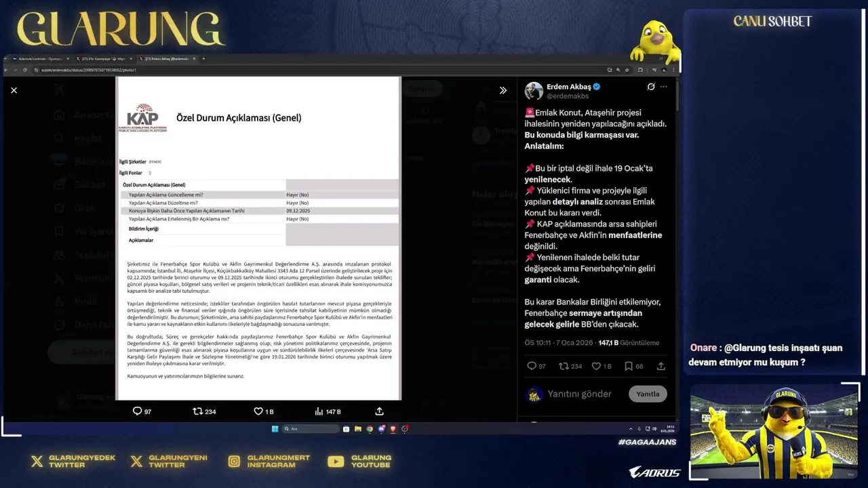Open the @erdemakbs handle link
The height and width of the screenshot is (488, 868).
pos(568,96)
